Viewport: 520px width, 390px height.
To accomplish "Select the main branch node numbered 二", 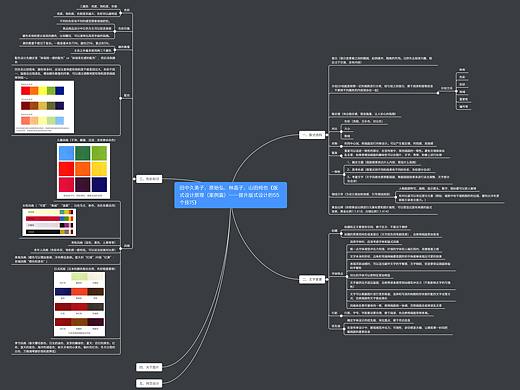I will click(x=312, y=279).
